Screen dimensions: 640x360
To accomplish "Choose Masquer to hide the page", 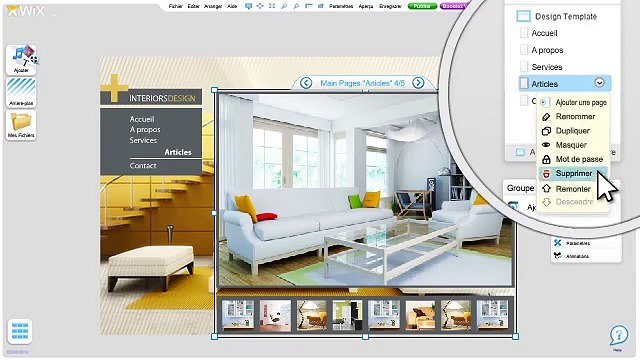I will click(x=573, y=145).
